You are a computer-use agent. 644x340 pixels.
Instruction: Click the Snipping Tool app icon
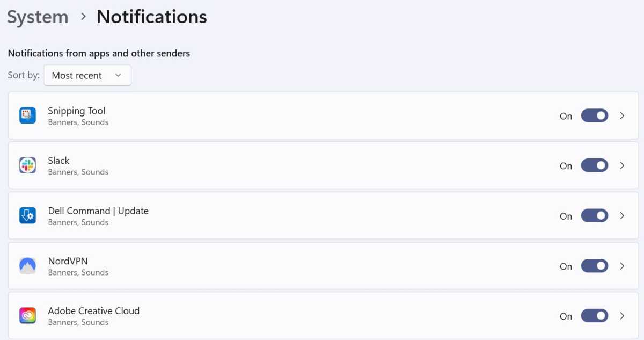click(x=27, y=115)
